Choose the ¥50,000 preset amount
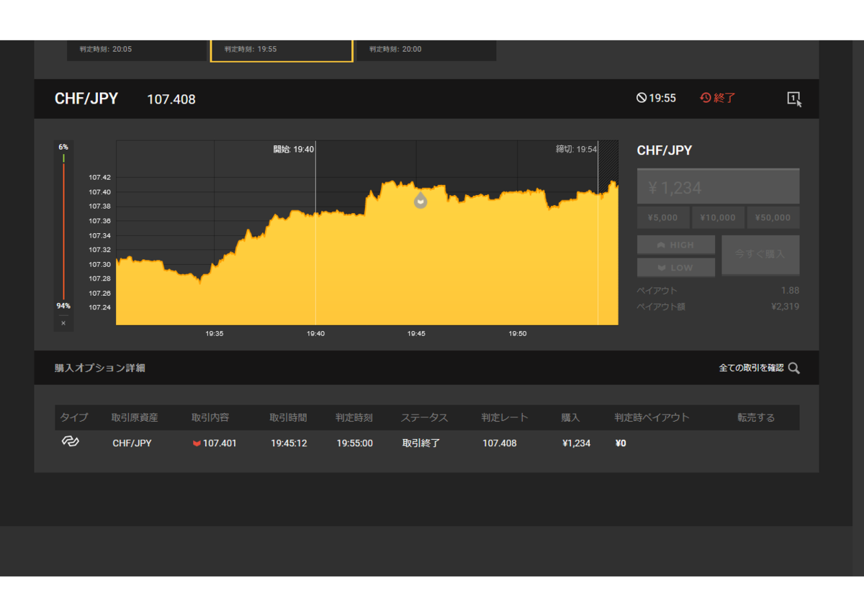This screenshot has height=616, width=864. (x=773, y=217)
